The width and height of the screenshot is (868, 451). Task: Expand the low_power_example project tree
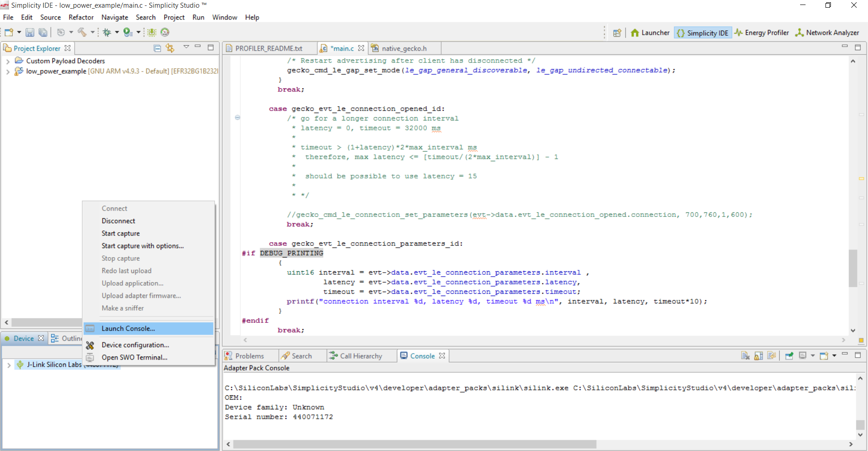(x=8, y=72)
